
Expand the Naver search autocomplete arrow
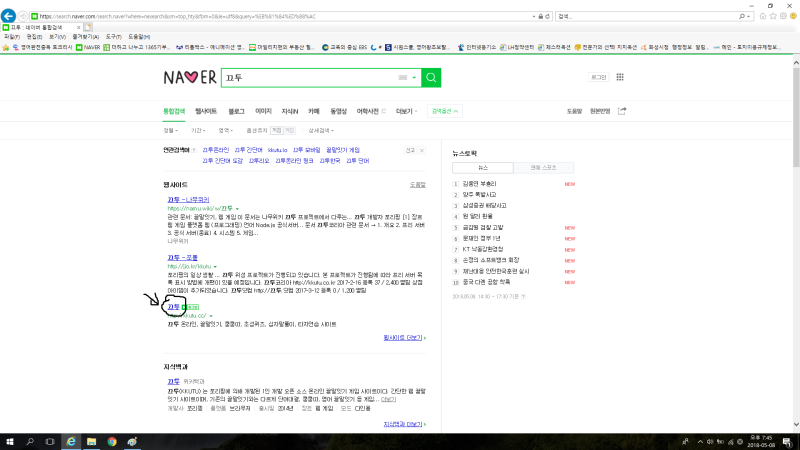[414, 78]
